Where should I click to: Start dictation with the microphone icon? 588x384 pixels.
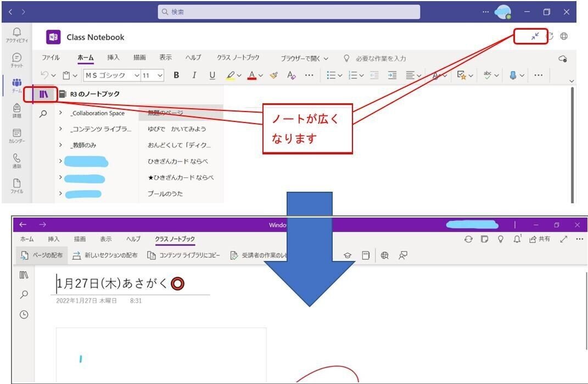513,75
